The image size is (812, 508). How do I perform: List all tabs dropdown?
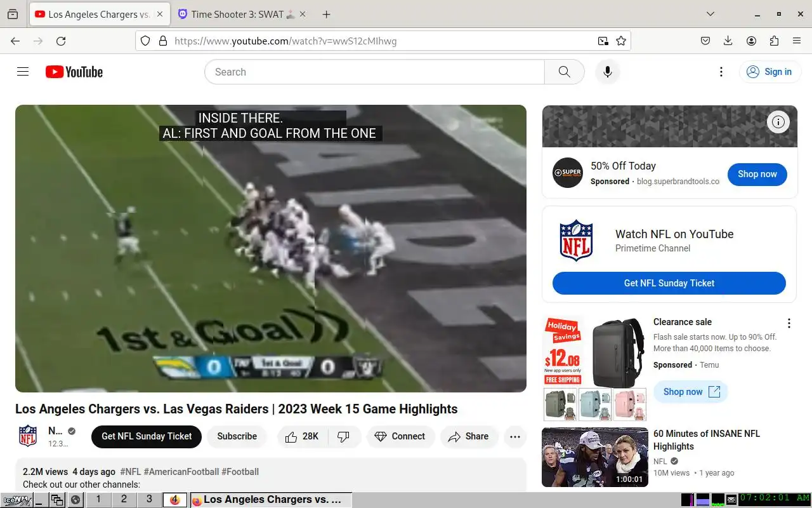pos(710,14)
